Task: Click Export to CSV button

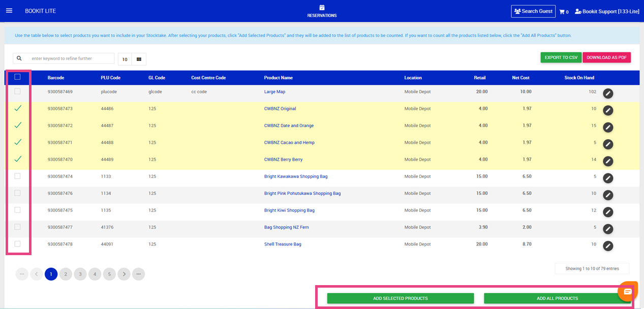Action: click(x=561, y=57)
